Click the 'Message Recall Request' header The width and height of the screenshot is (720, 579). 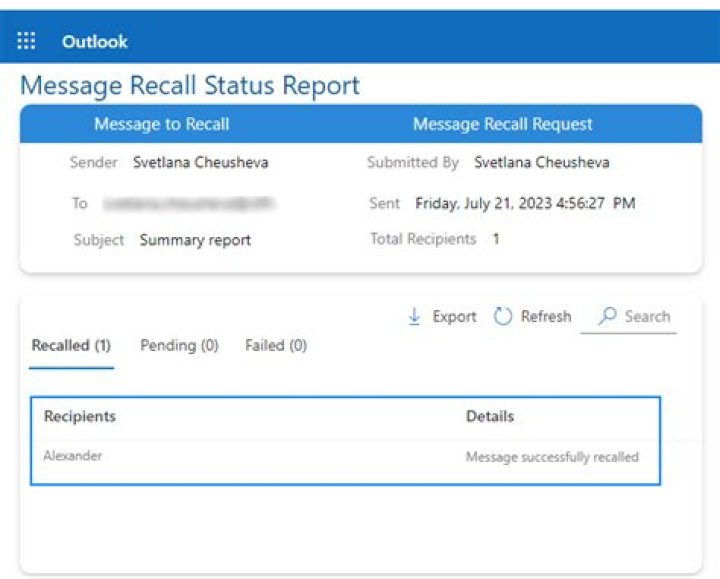502,124
